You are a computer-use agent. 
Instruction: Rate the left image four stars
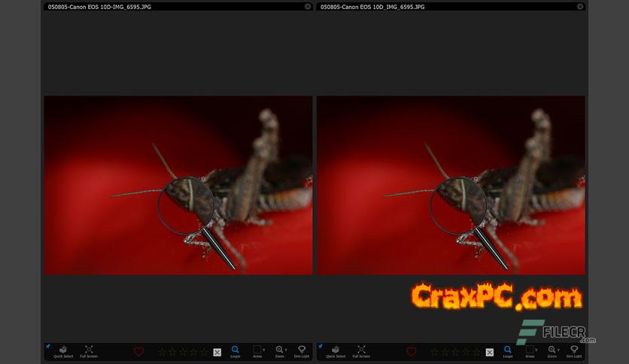click(x=194, y=353)
